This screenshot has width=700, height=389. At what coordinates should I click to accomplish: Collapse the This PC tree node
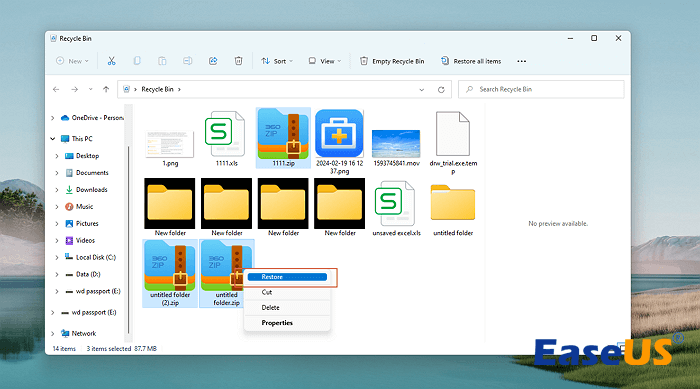[x=53, y=139]
